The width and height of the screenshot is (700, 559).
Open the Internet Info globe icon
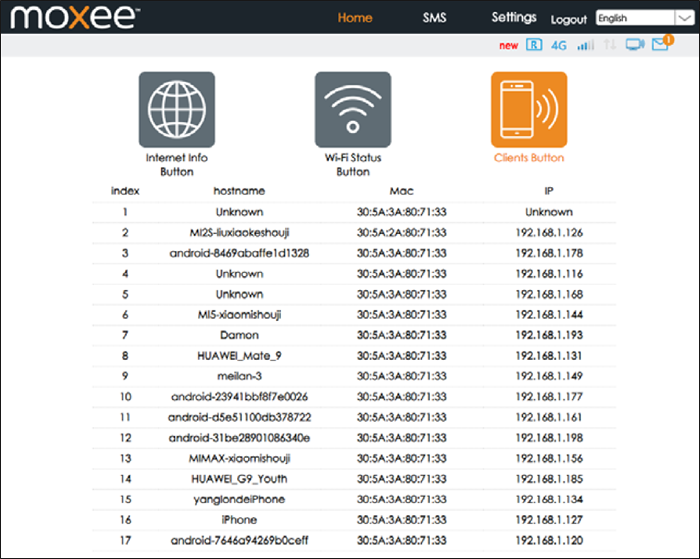[x=177, y=109]
